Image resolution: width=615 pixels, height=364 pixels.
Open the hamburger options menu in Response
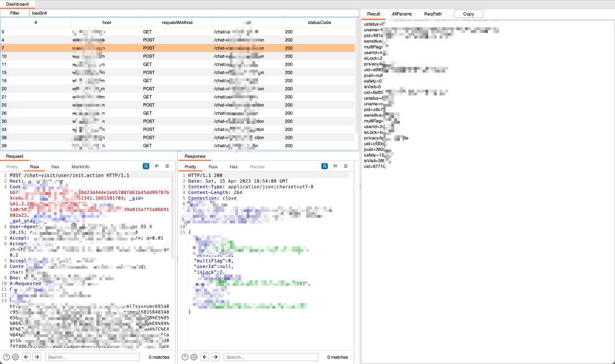pyautogui.click(x=345, y=166)
